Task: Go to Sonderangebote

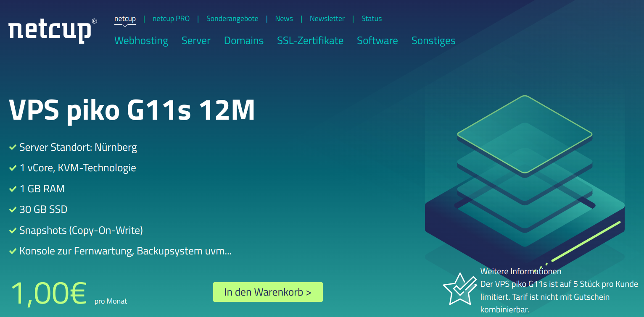Action: coord(232,19)
